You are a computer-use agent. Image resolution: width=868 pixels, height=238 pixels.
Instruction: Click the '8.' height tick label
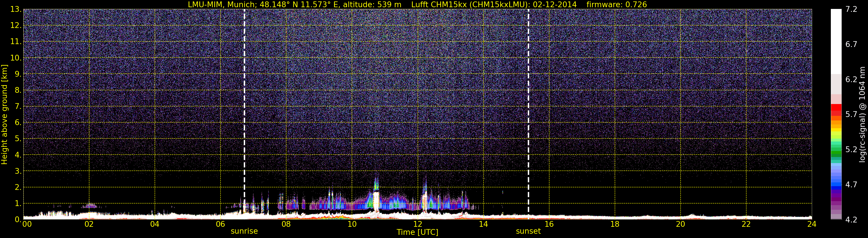(18, 90)
